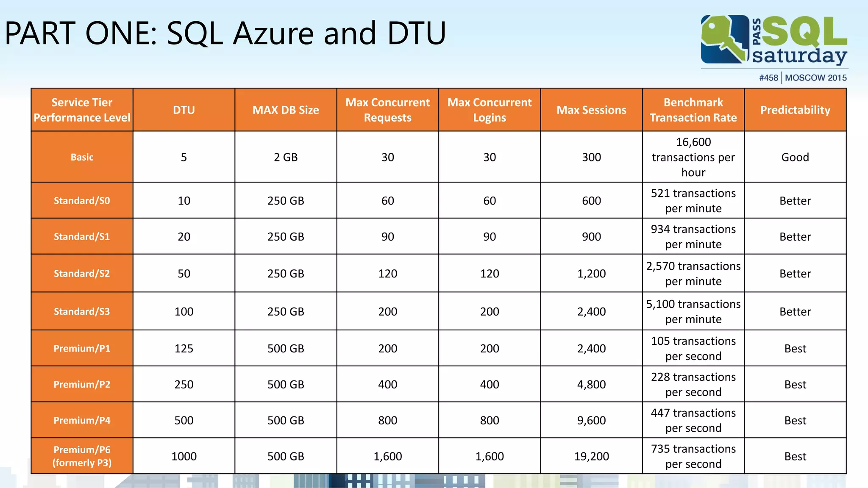
Task: Click the 'Standard/S2' row label
Action: pyautogui.click(x=82, y=273)
